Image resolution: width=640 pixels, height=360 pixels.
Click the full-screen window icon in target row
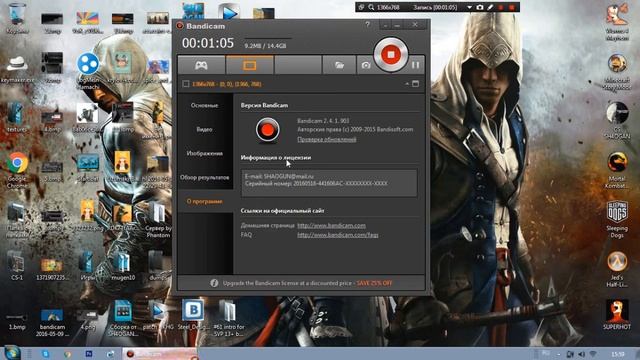pos(416,84)
